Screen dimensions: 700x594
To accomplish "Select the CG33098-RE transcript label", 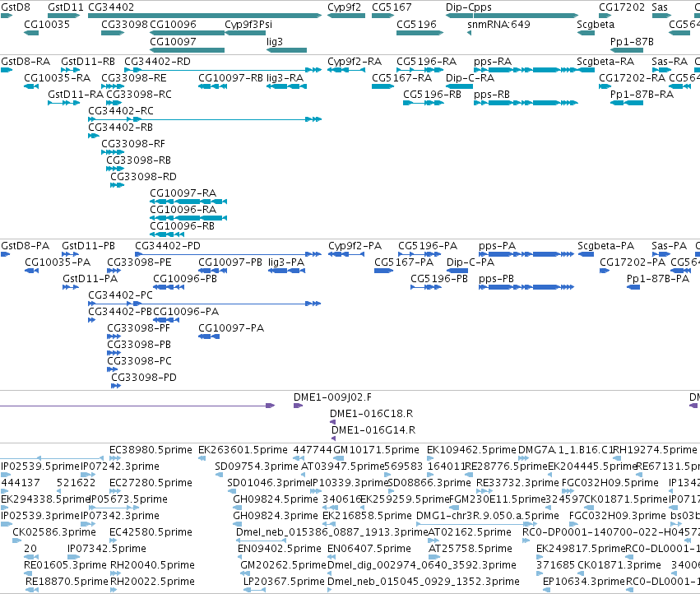I will pyautogui.click(x=134, y=78).
